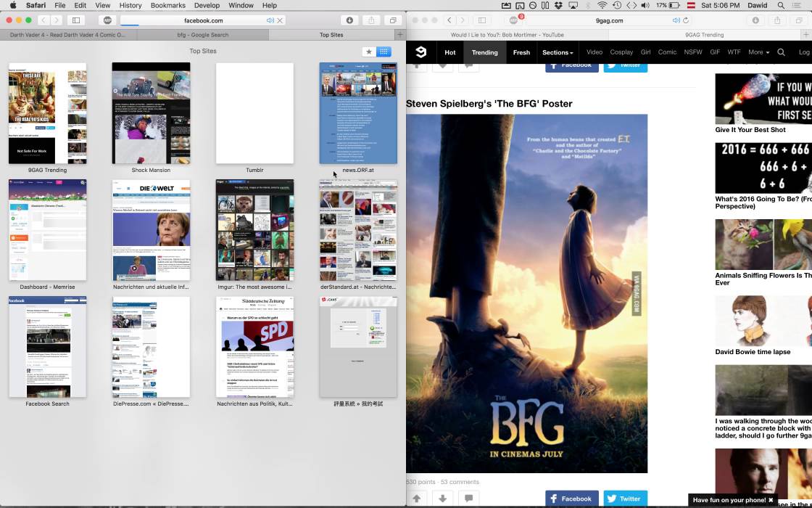Open news.ORF.at top site thumbnail
This screenshot has width=812, height=508.
pos(358,113)
